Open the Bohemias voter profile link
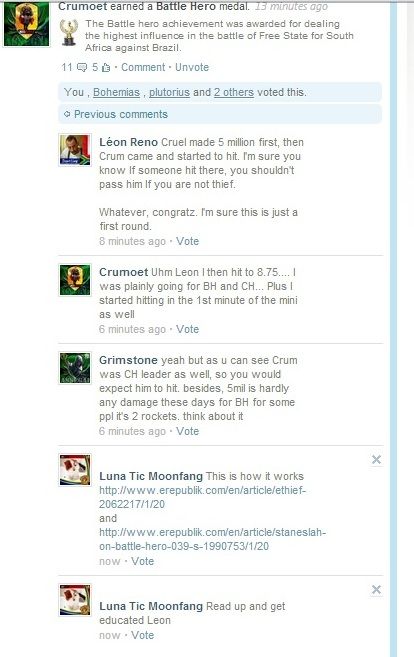This screenshot has width=414, height=657. click(116, 92)
